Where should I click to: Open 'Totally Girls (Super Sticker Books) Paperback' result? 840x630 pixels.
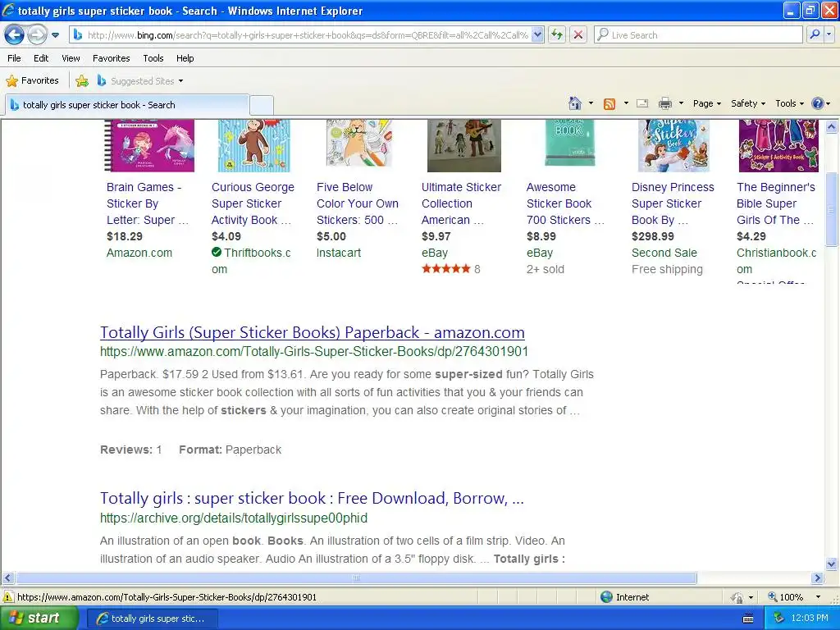[313, 333]
